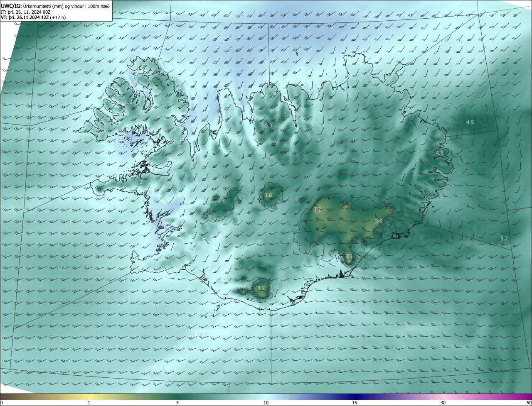Click the 5.3 value on the northern peninsula
The width and height of the screenshot is (532, 406).
(268, 125)
